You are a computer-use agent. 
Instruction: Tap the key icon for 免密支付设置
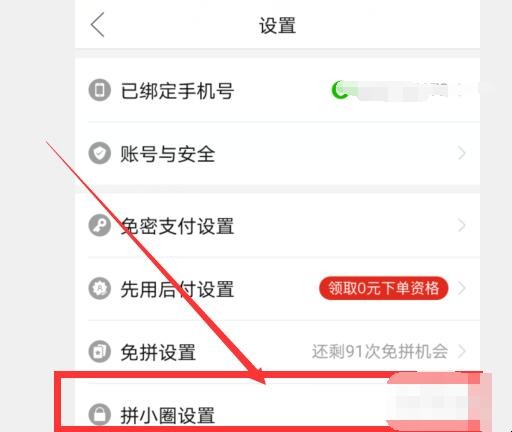click(99, 225)
